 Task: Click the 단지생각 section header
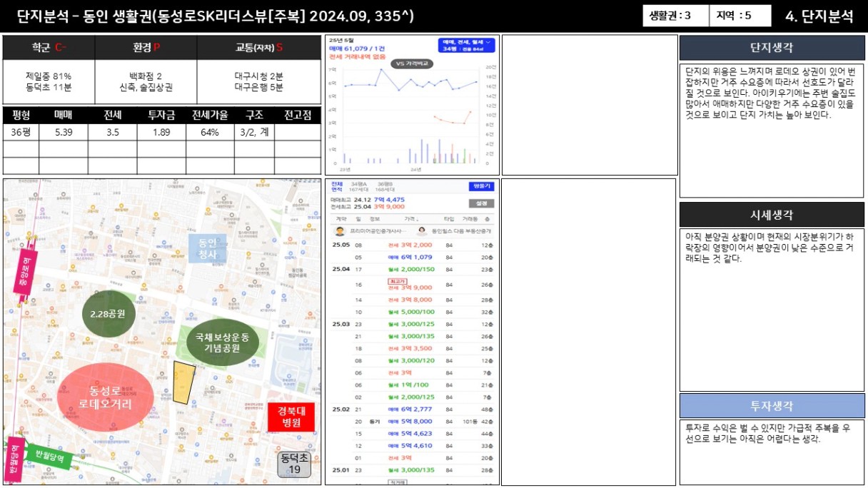pos(772,48)
